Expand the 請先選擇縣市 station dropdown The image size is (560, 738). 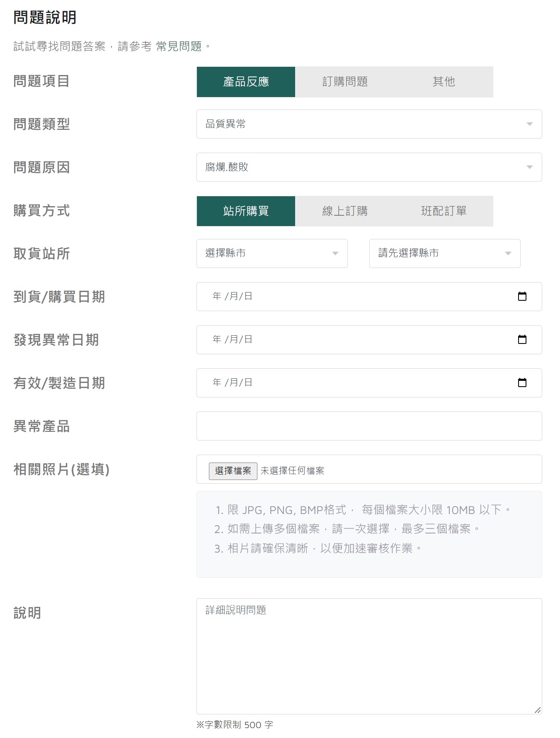[444, 253]
